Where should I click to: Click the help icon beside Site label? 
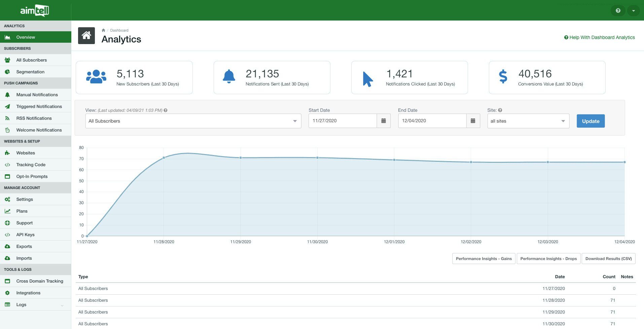pos(500,110)
